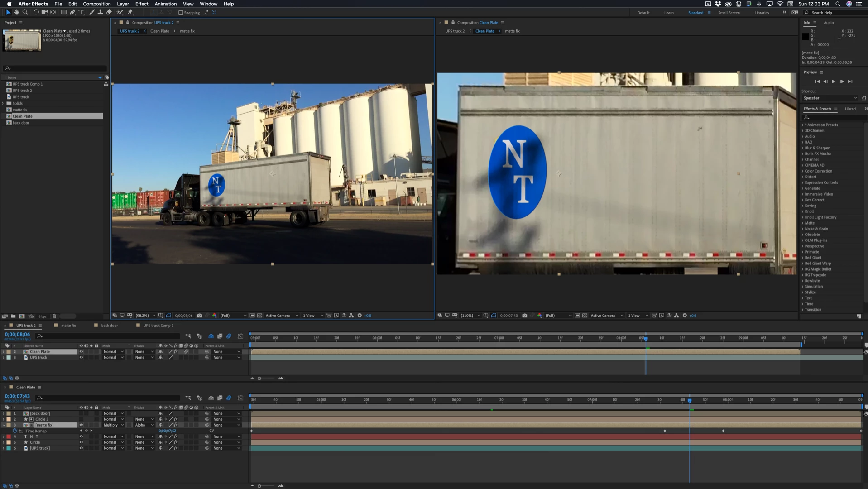Viewport: 868px width, 489px height.
Task: Switch to the matte fix timeline tab
Action: [68, 326]
